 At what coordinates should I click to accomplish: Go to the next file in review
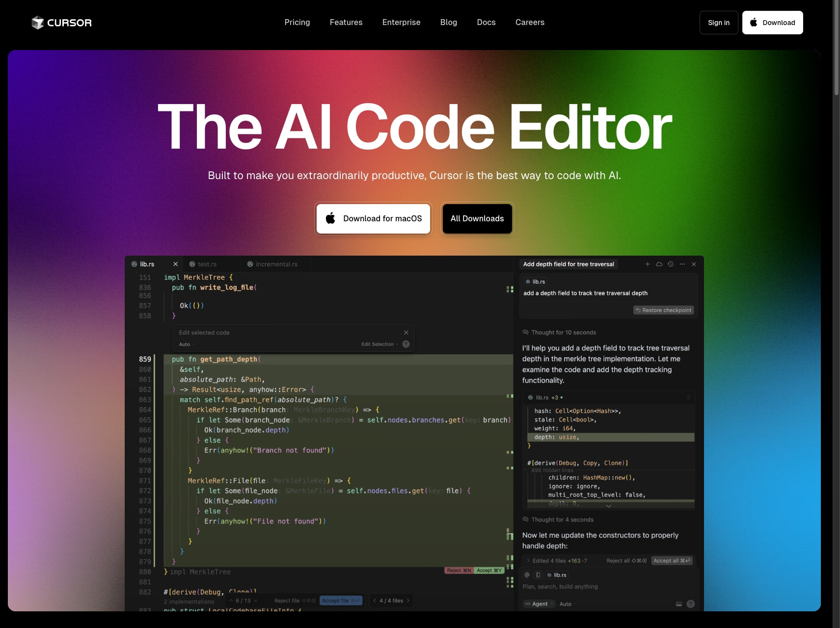point(408,601)
